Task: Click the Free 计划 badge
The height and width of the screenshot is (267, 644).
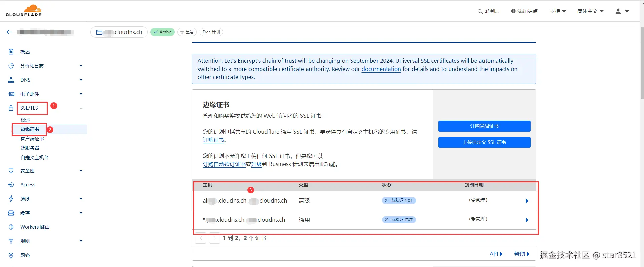Action: coord(211,32)
